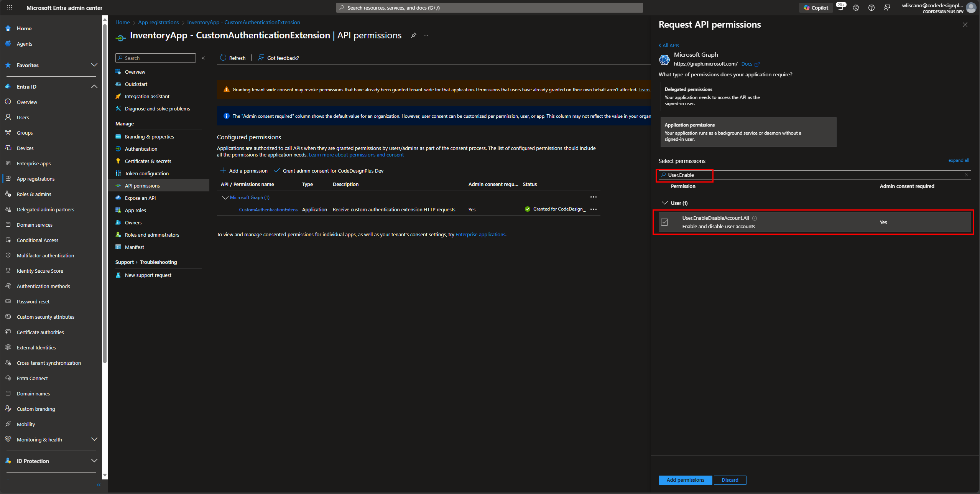This screenshot has height=494, width=980.
Task: Open Quickstart in the resource menu
Action: (x=136, y=84)
